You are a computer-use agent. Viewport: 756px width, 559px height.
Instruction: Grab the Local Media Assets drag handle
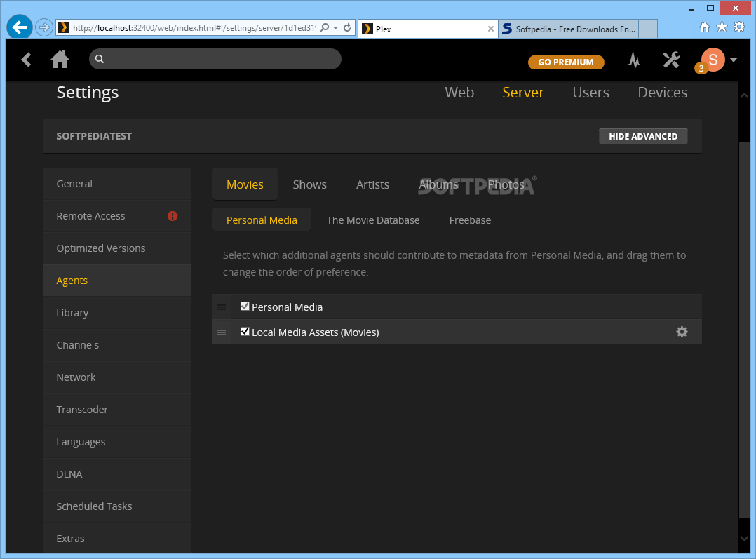(x=222, y=332)
